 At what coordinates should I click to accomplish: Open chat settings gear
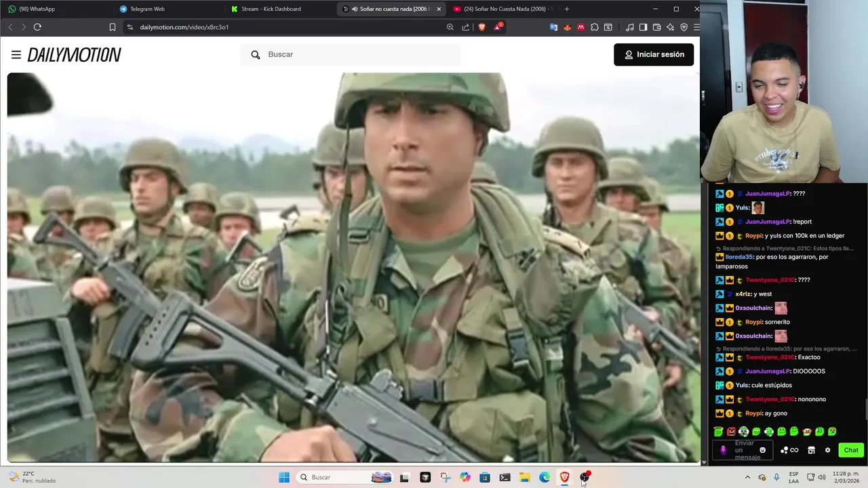[x=827, y=450]
